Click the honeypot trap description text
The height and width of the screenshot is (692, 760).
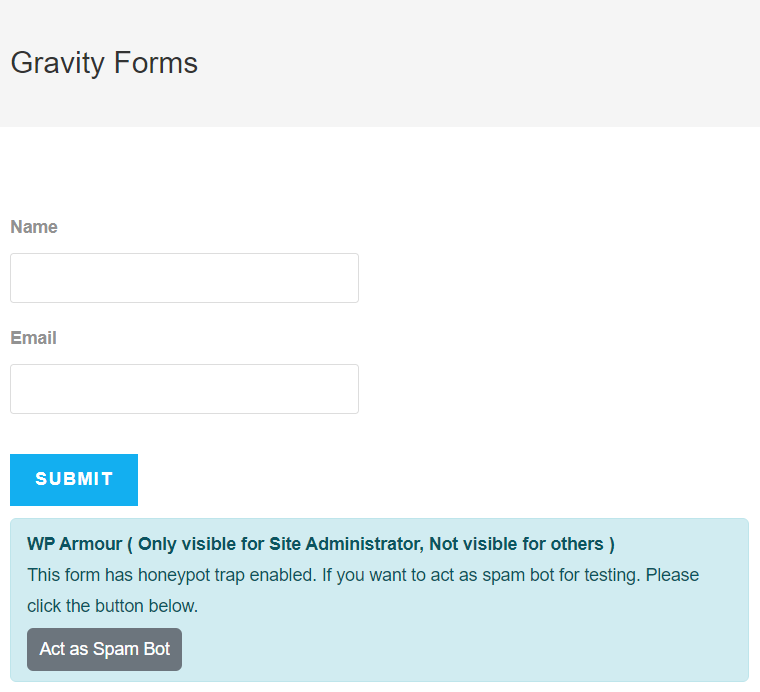point(362,575)
